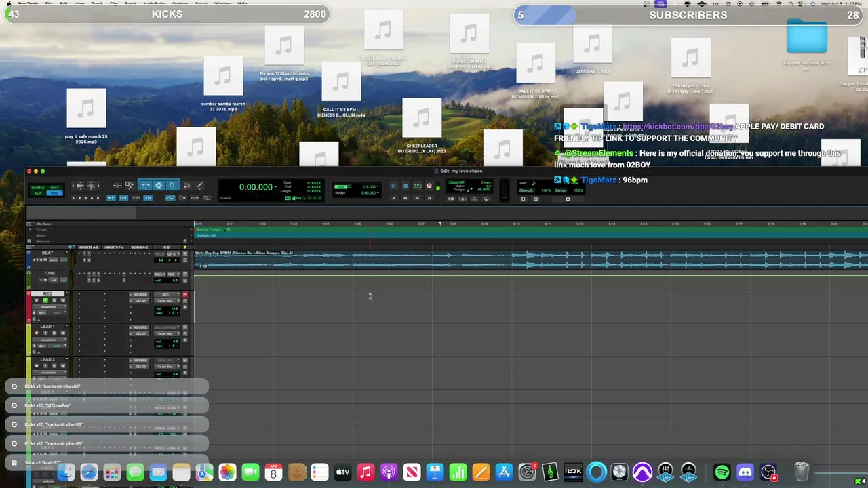
Task: Open BEAT track name options arrow
Action: coord(66,252)
